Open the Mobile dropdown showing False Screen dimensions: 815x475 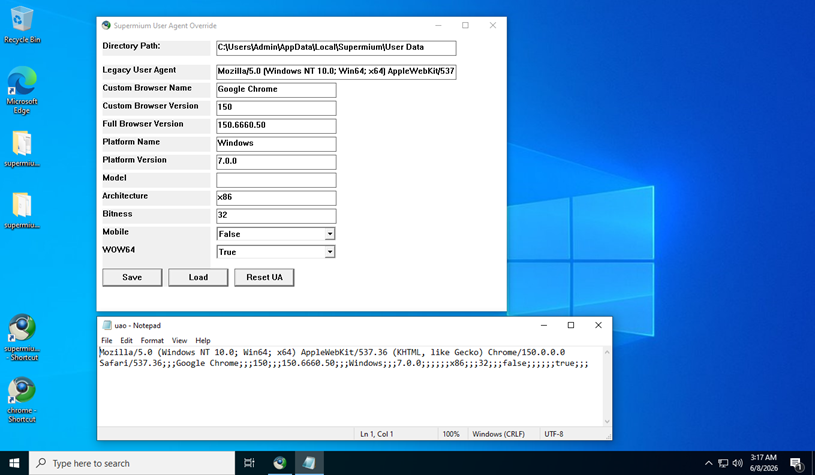pos(275,234)
